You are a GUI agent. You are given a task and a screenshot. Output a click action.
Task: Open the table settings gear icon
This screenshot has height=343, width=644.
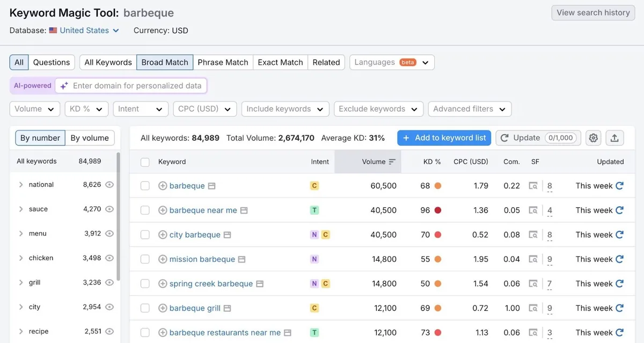click(x=593, y=138)
